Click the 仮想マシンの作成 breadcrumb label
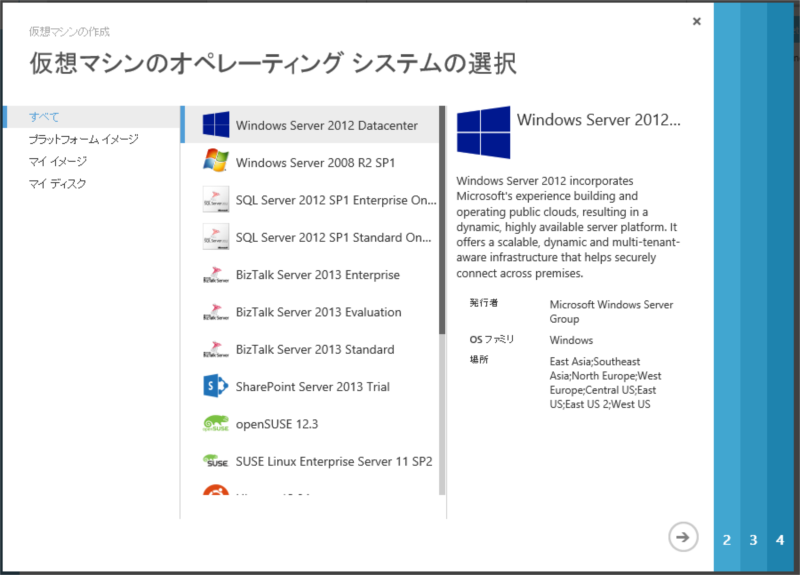The width and height of the screenshot is (800, 575). (x=69, y=32)
